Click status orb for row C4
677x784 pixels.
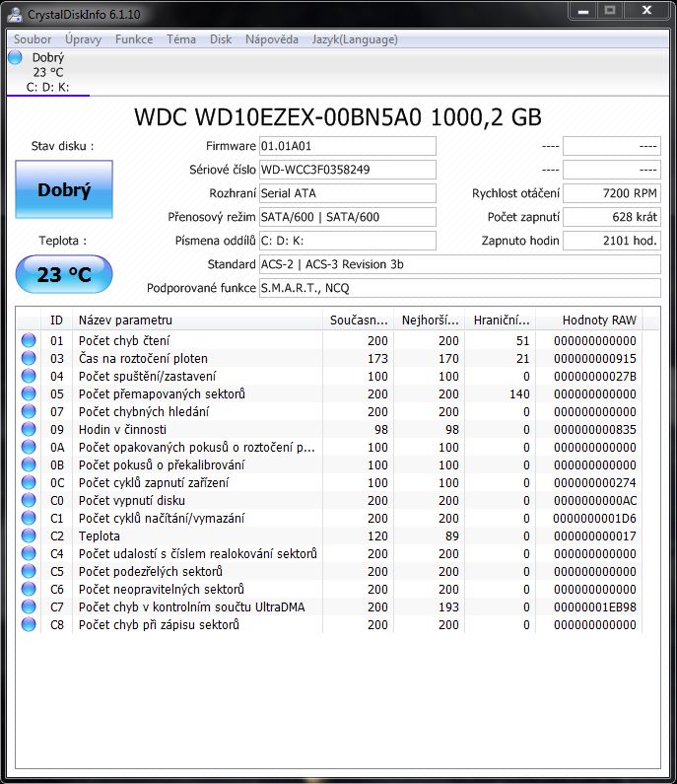pos(29,553)
